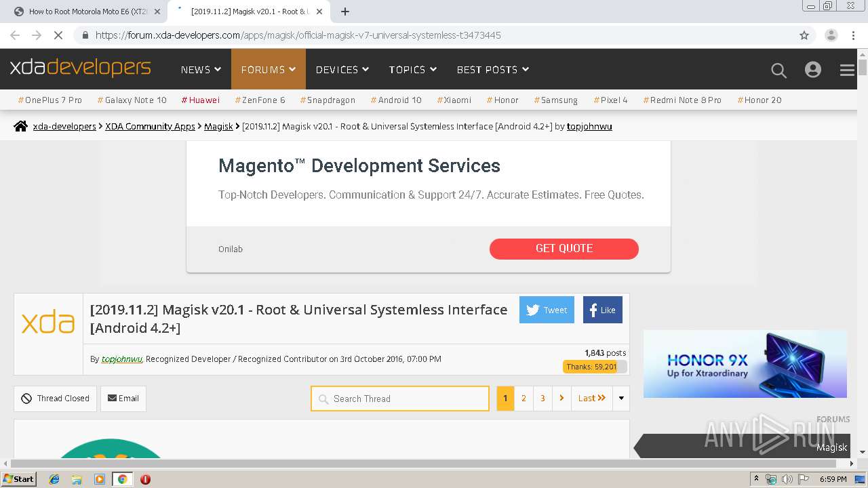
Task: Like thread on Facebook
Action: coord(602,310)
